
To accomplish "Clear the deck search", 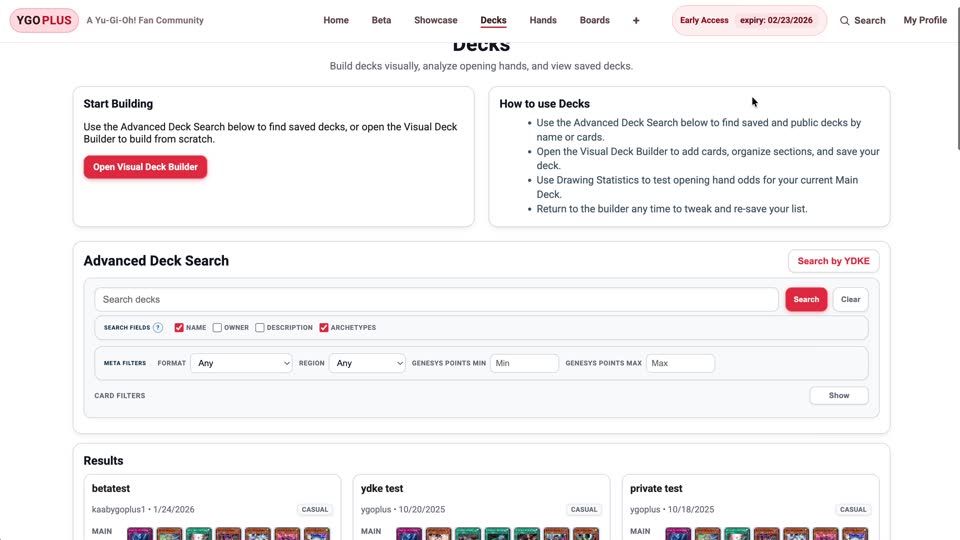I will point(850,299).
